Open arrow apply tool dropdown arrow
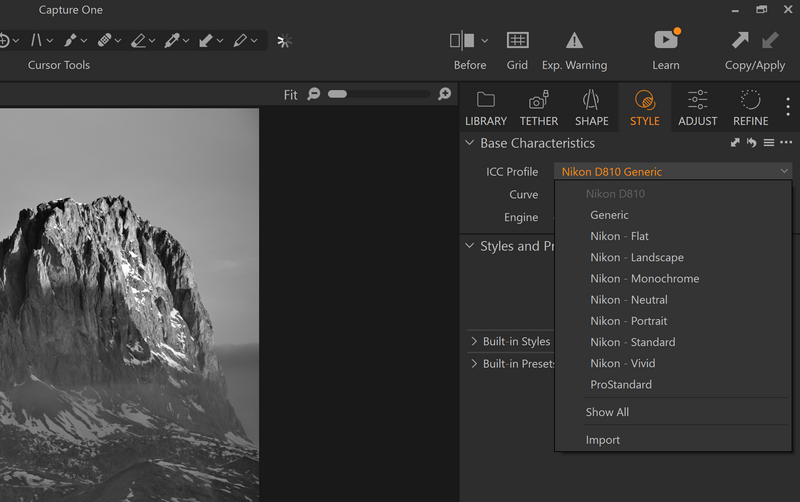The height and width of the screenshot is (502, 800). (x=220, y=41)
